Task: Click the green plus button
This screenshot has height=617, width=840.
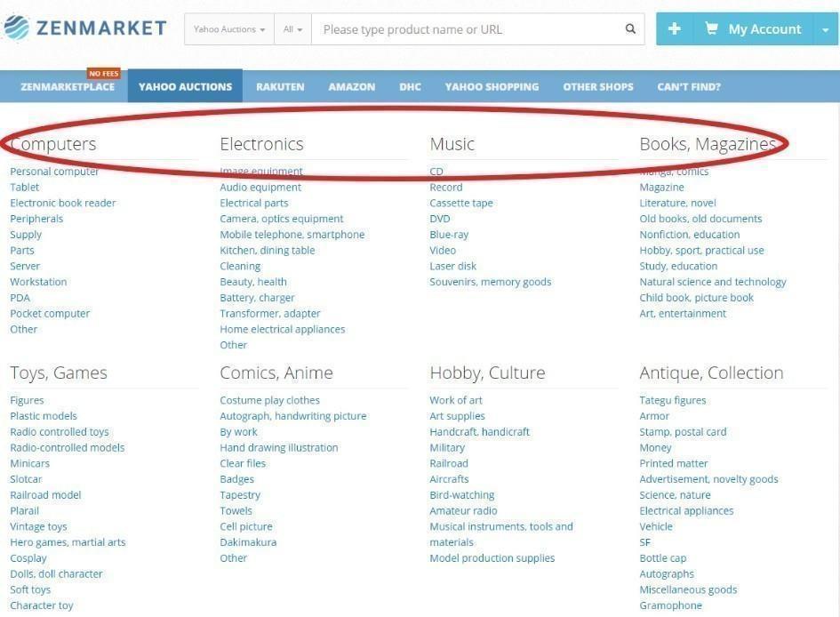Action: pyautogui.click(x=675, y=28)
